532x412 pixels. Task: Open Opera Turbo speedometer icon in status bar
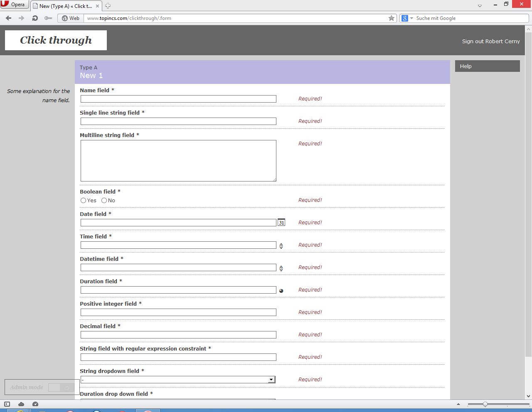[35, 404]
